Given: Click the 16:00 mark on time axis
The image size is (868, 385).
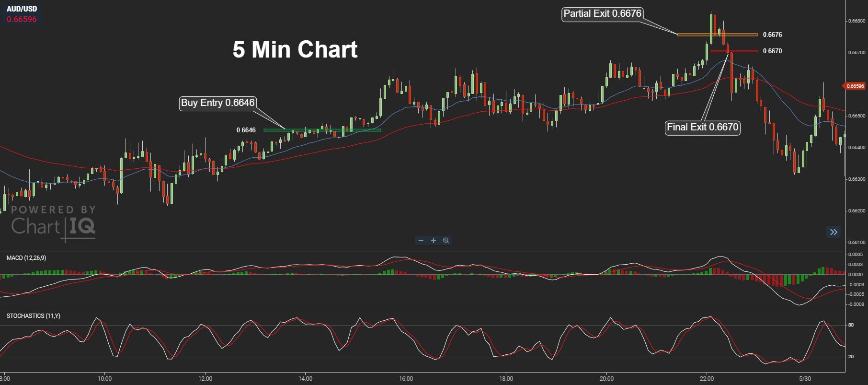Looking at the screenshot, I should tap(406, 379).
